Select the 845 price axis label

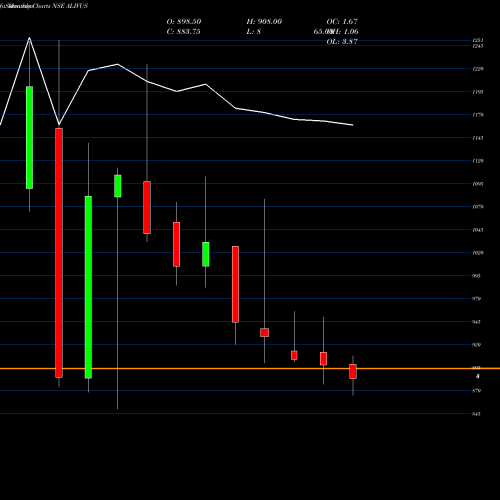coord(477,414)
